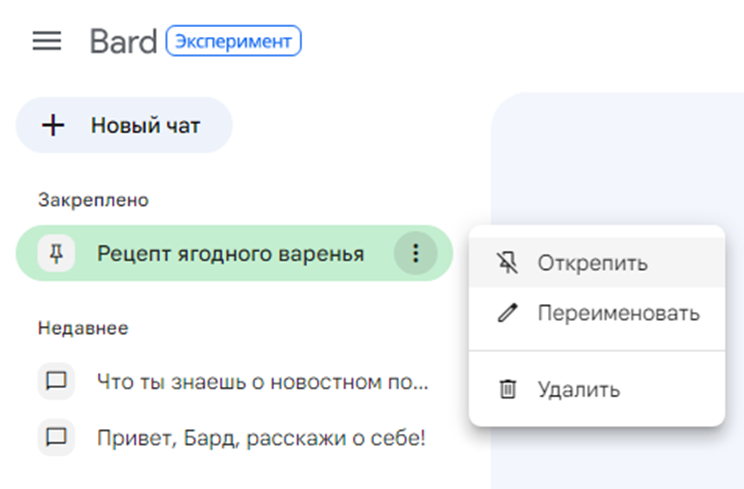Open the pinned chat 'Рецепт ягодного варенья'
Image resolution: width=744 pixels, height=489 pixels.
[x=230, y=254]
